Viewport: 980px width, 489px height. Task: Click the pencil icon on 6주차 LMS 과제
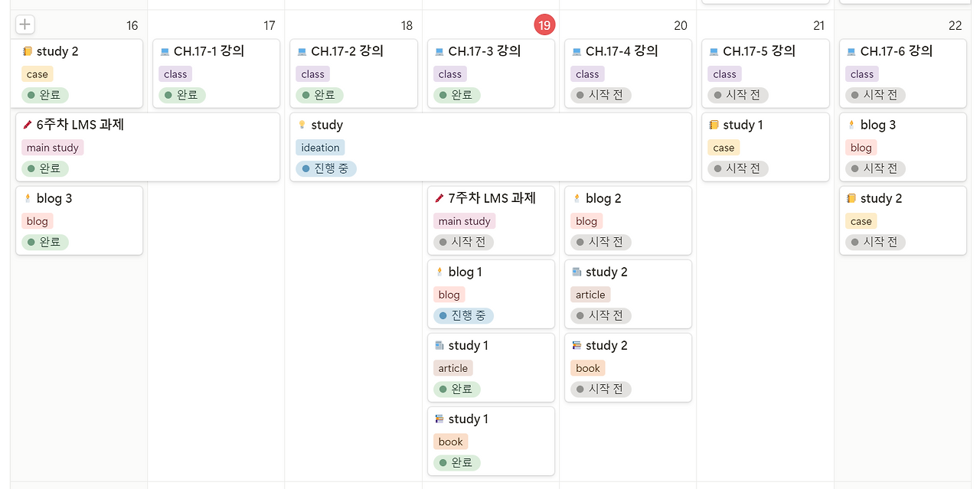(x=28, y=123)
